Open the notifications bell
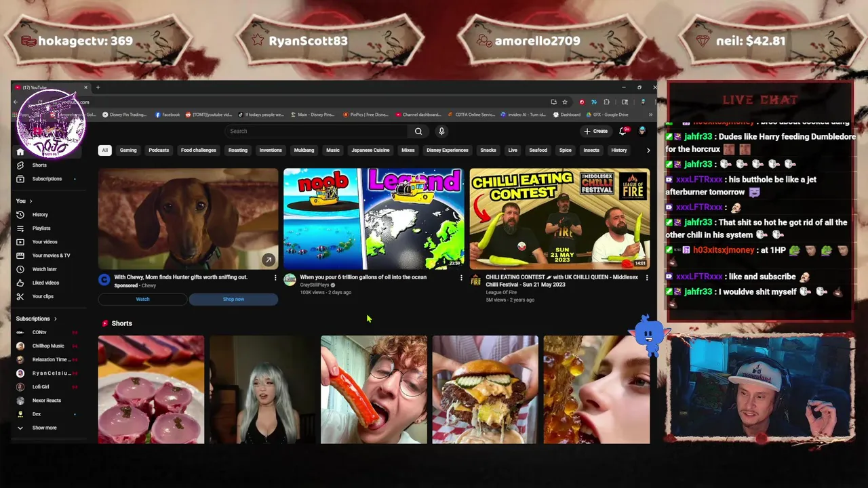 pos(623,131)
